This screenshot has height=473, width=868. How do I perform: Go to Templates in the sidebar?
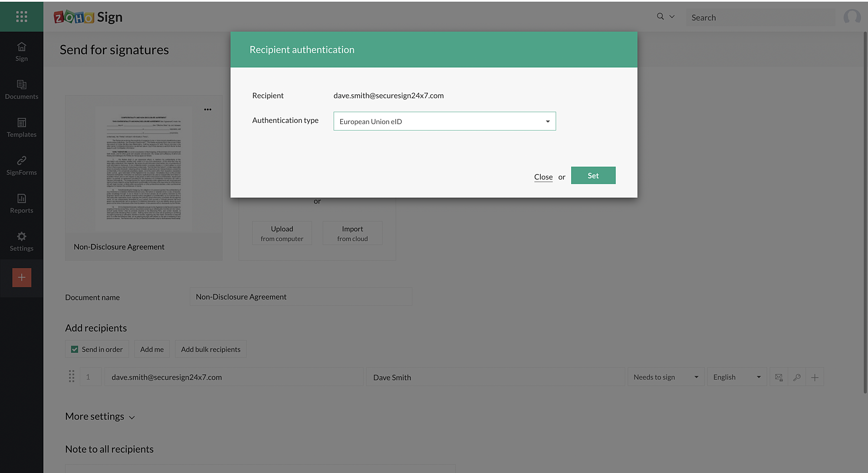click(x=22, y=128)
